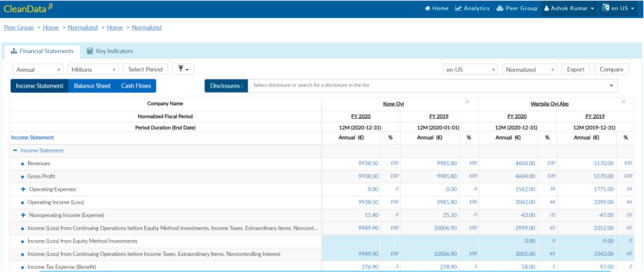Open the Wartsila Oyj Abp company link
The width and height of the screenshot is (644, 279).
point(548,104)
